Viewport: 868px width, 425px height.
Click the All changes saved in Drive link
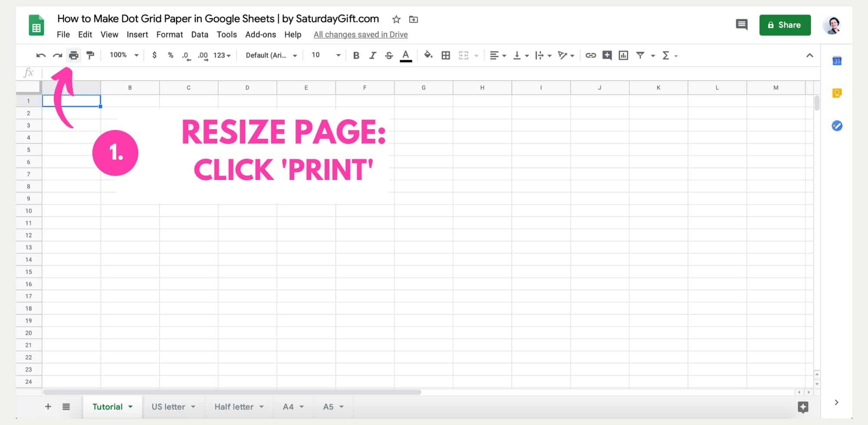(361, 34)
